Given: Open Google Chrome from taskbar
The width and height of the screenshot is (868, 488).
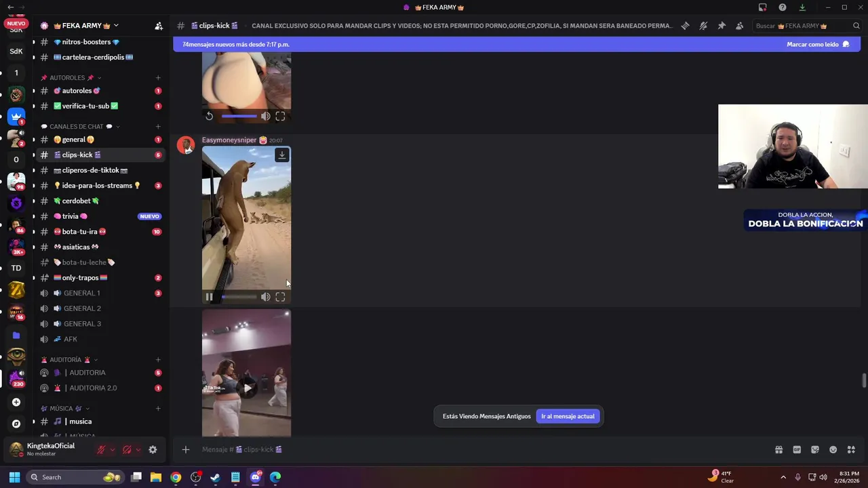Looking at the screenshot, I should pyautogui.click(x=176, y=477).
